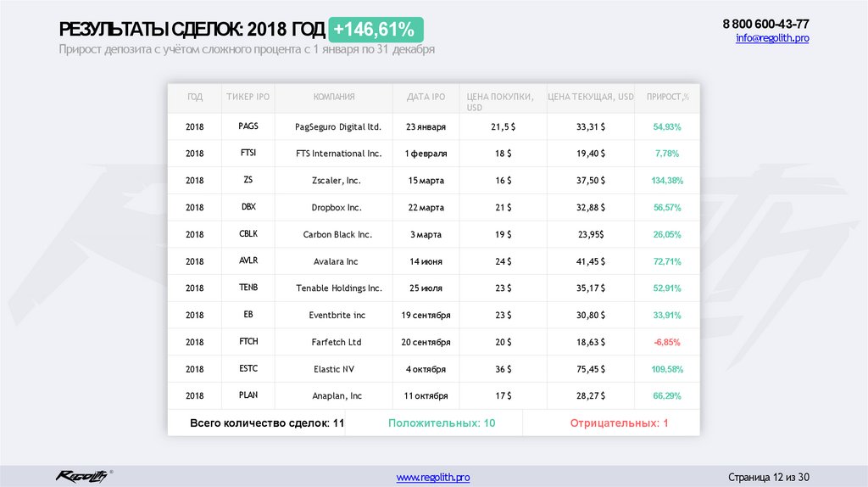Select the 15 марта IPO date
Image resolution: width=868 pixels, height=487 pixels.
(x=426, y=181)
